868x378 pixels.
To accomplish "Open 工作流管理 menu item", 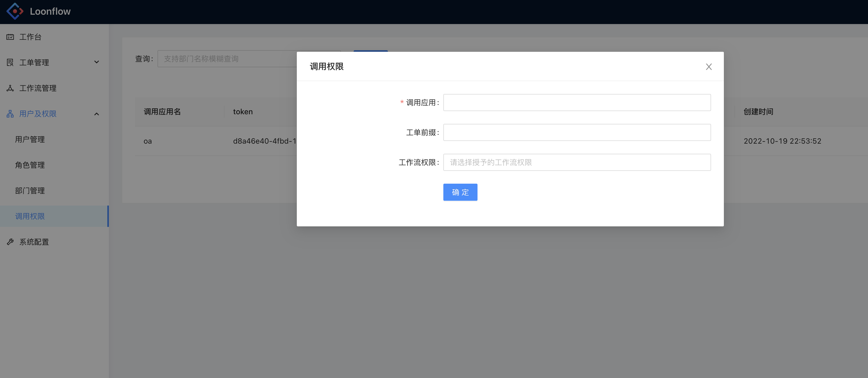I will click(54, 88).
